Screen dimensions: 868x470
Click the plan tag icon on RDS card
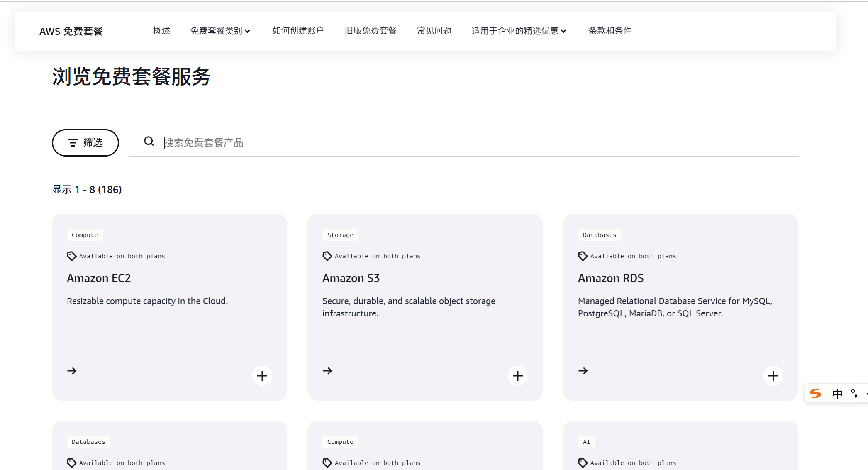click(583, 256)
